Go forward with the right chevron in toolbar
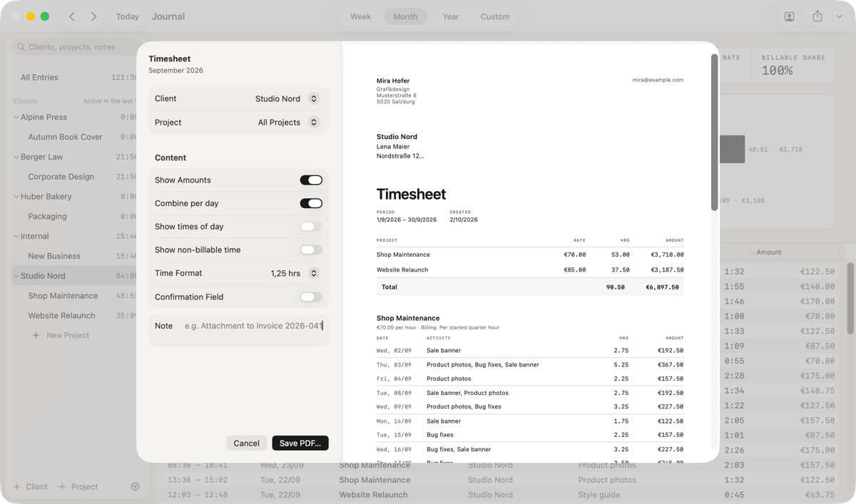 click(x=93, y=16)
